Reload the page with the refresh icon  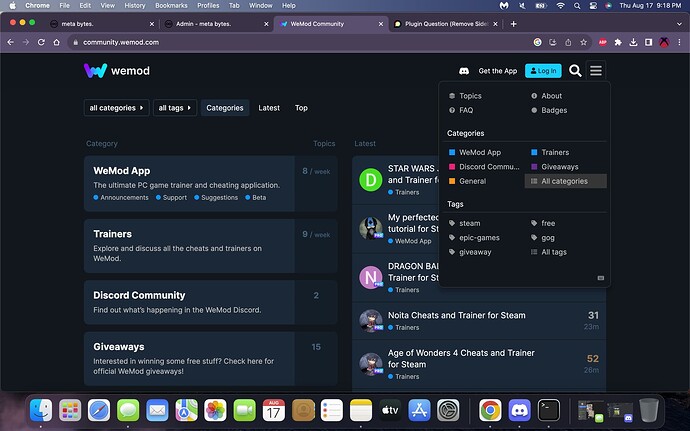[41, 42]
